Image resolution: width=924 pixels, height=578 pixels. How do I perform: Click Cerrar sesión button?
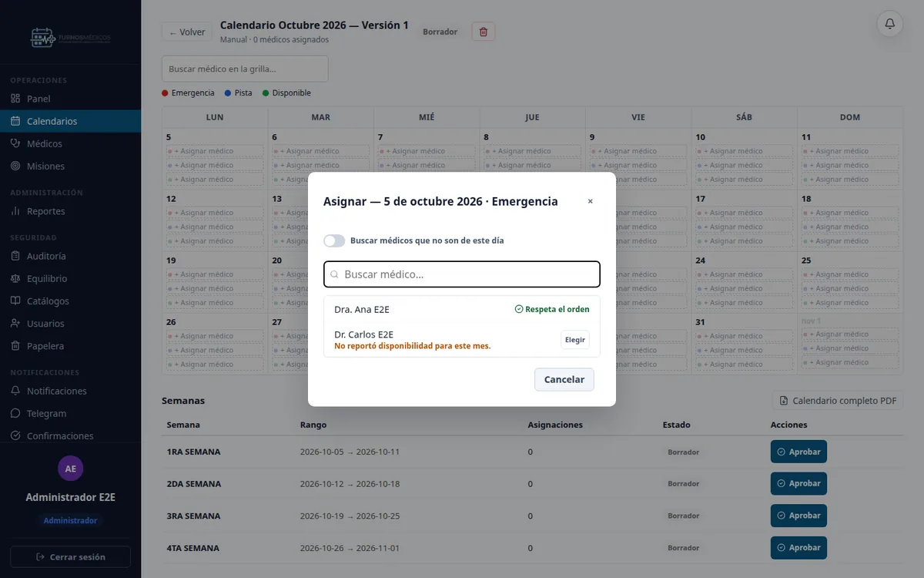(x=70, y=557)
